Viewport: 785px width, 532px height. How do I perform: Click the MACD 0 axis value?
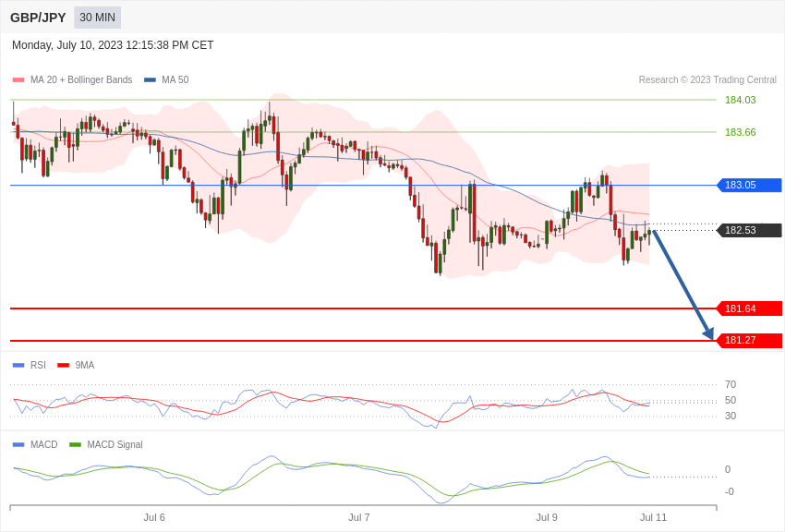pos(728,469)
